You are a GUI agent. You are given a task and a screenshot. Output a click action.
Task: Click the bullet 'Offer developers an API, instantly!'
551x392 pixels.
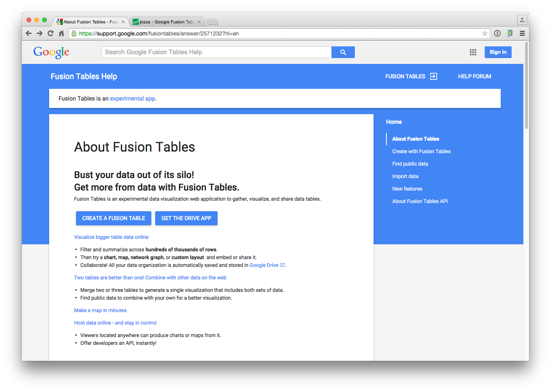click(x=118, y=343)
